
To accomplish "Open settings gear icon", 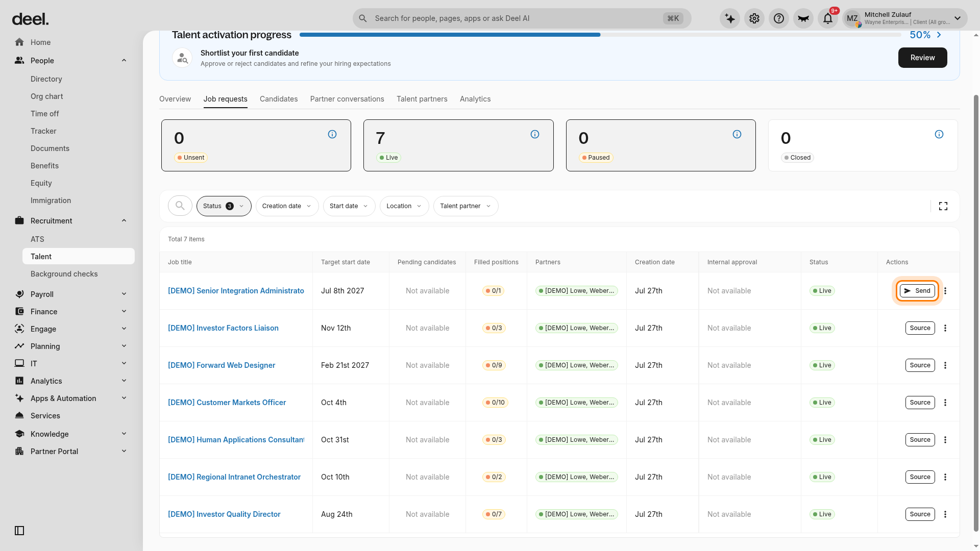I will click(x=754, y=18).
